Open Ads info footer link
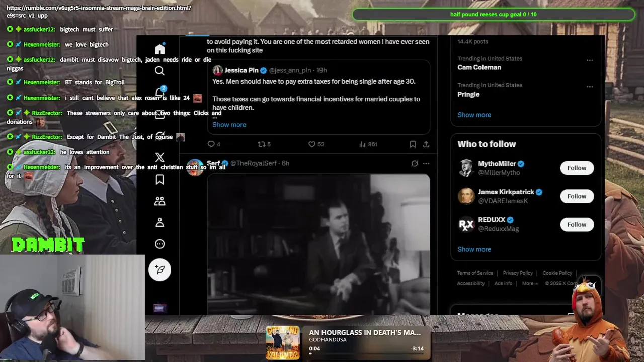The height and width of the screenshot is (362, 644). [x=503, y=283]
